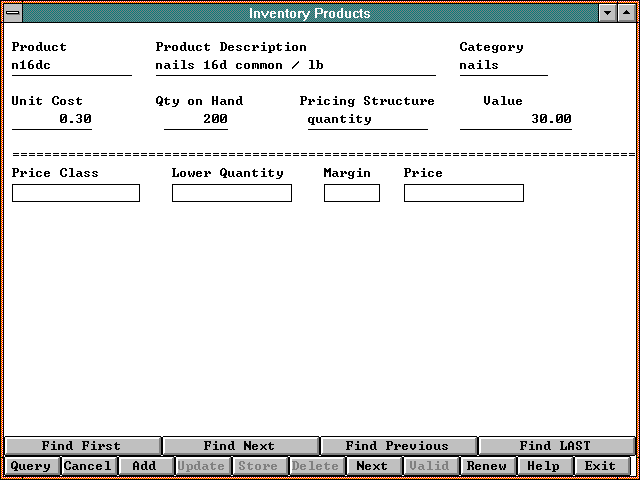Click the Price input field
The width and height of the screenshot is (640, 480).
[463, 193]
